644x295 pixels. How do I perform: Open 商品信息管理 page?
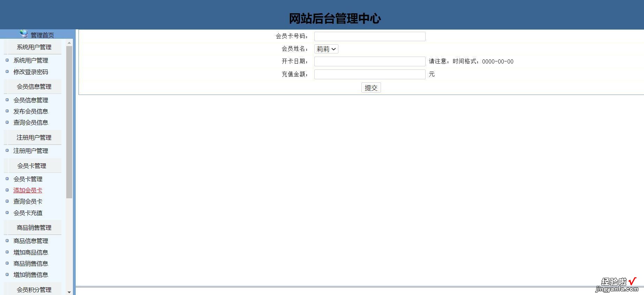[x=31, y=241]
